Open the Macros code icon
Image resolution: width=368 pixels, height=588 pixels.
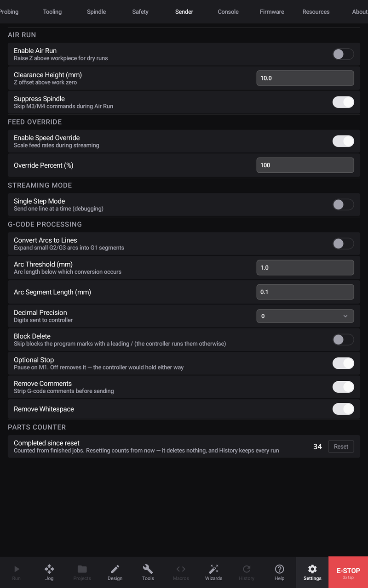pos(181,569)
